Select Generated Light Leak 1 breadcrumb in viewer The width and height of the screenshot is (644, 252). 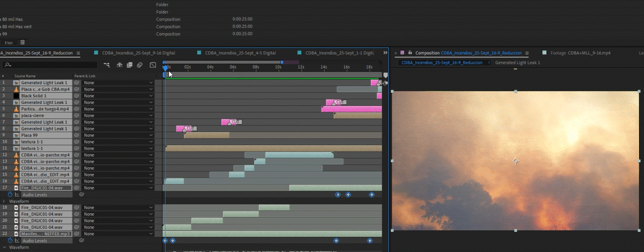pyautogui.click(x=518, y=62)
